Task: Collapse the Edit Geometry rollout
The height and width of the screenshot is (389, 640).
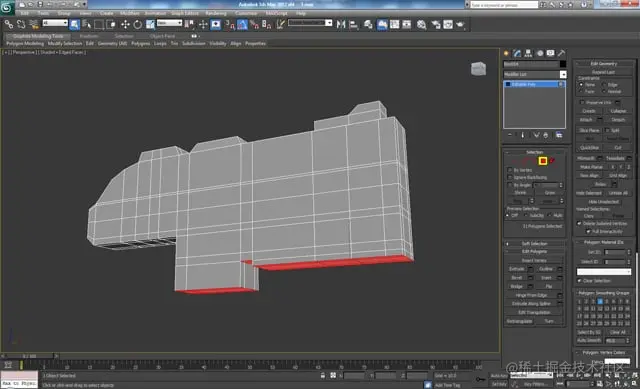Action: (x=604, y=64)
